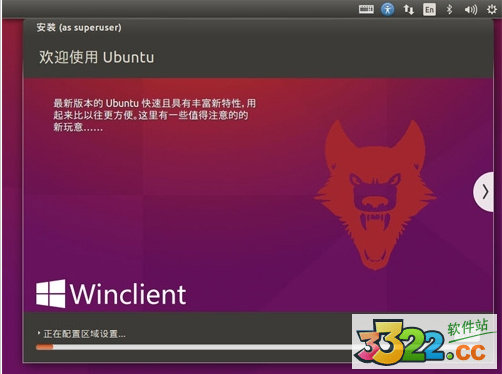Click the '正在配置区域设置...' status text
The width and height of the screenshot is (502, 374).
pyautogui.click(x=85, y=334)
